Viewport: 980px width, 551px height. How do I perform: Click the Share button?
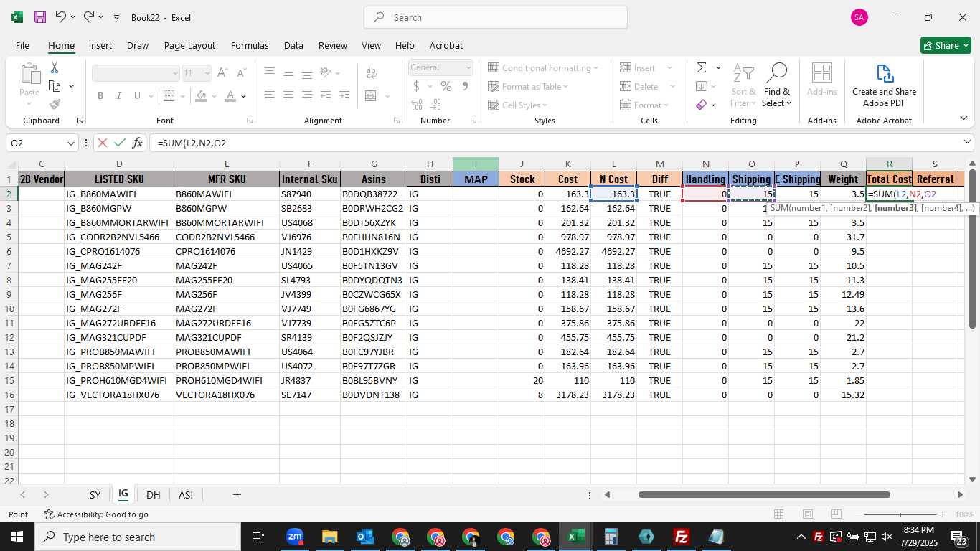[x=946, y=45]
